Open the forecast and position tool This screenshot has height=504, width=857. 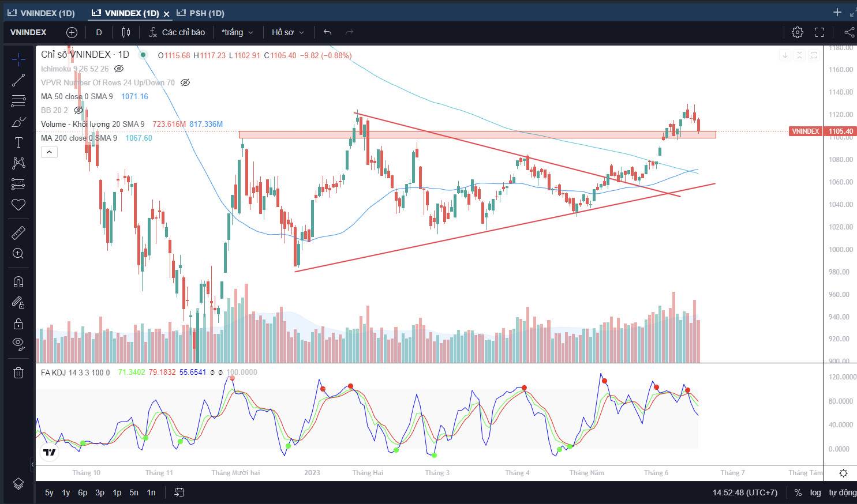(18, 184)
